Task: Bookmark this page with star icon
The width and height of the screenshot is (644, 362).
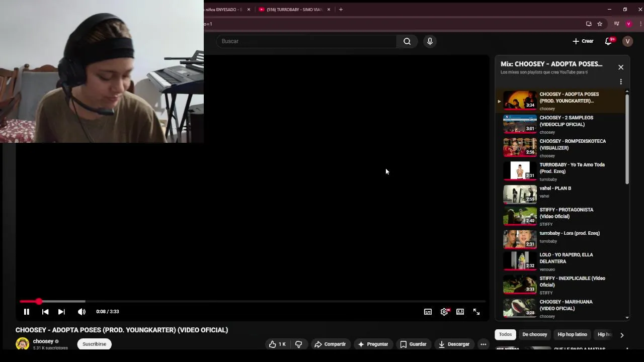Action: pyautogui.click(x=600, y=24)
